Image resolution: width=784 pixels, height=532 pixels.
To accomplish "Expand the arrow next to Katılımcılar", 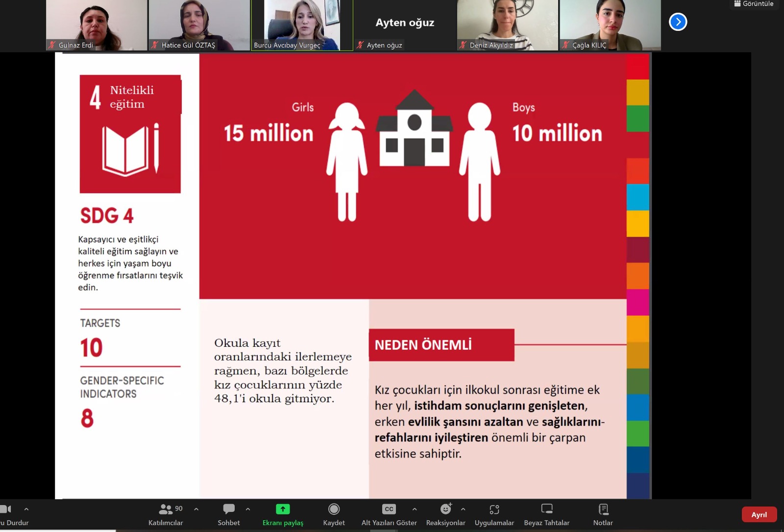I will (x=196, y=509).
